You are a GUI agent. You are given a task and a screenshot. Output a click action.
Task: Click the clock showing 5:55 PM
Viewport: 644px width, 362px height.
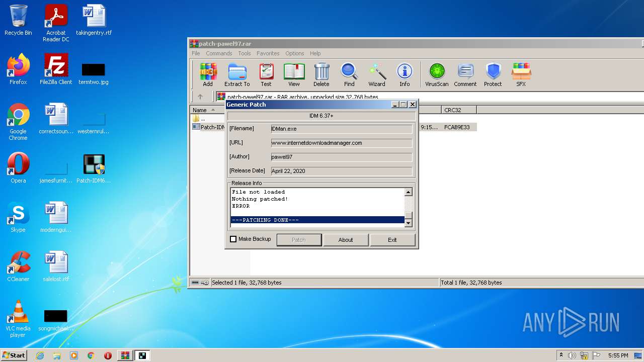pyautogui.click(x=618, y=355)
